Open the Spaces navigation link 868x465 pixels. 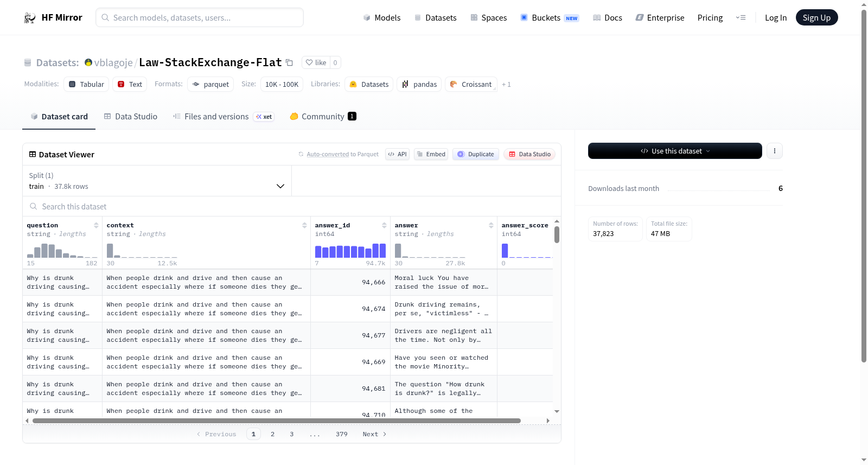489,18
